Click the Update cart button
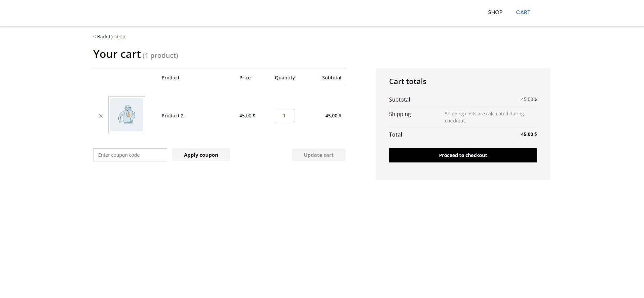Image resolution: width=644 pixels, height=298 pixels. coord(318,155)
